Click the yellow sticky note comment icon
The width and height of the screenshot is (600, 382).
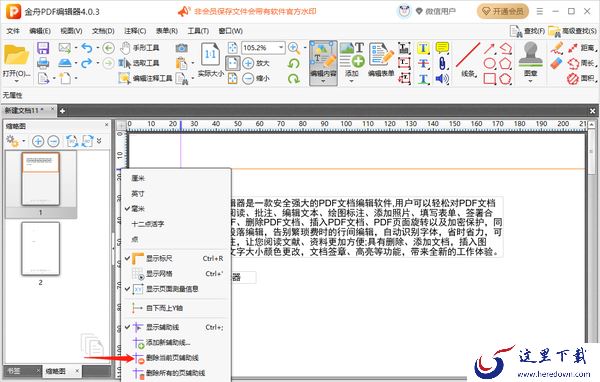click(442, 47)
